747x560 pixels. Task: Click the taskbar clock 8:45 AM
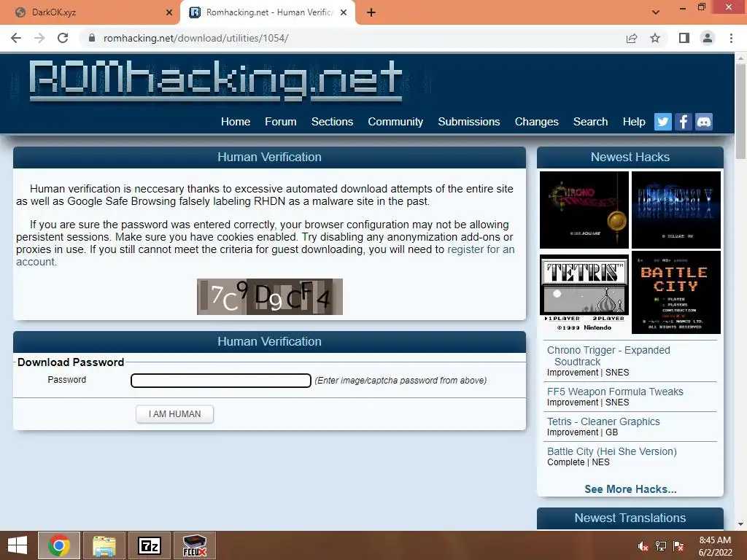[715, 540]
